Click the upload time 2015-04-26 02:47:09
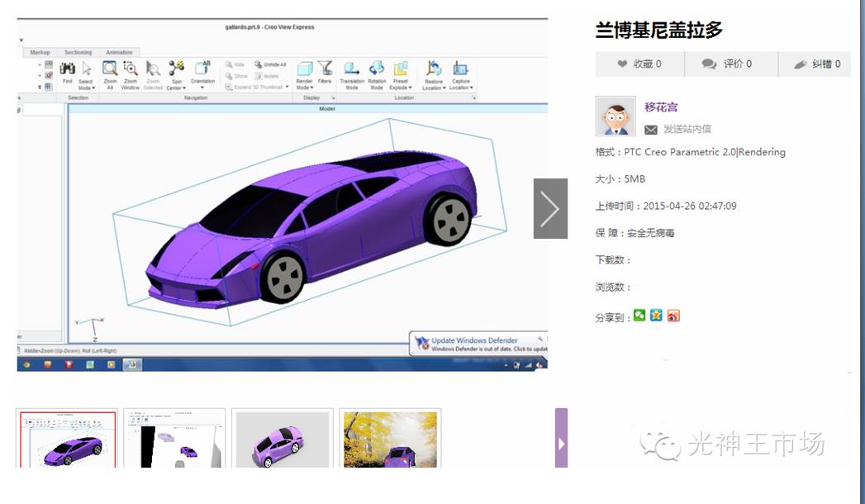 (x=690, y=207)
